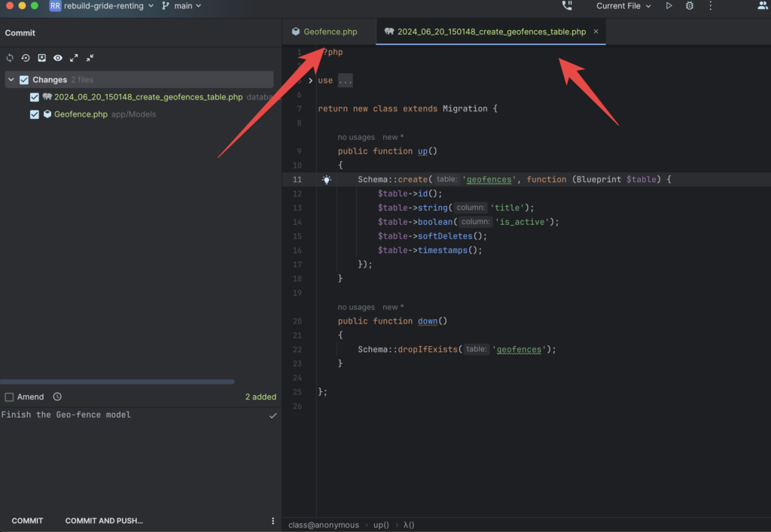Viewport: 771px width, 532px height.
Task: Click the Collapse All arrows icon
Action: point(90,58)
